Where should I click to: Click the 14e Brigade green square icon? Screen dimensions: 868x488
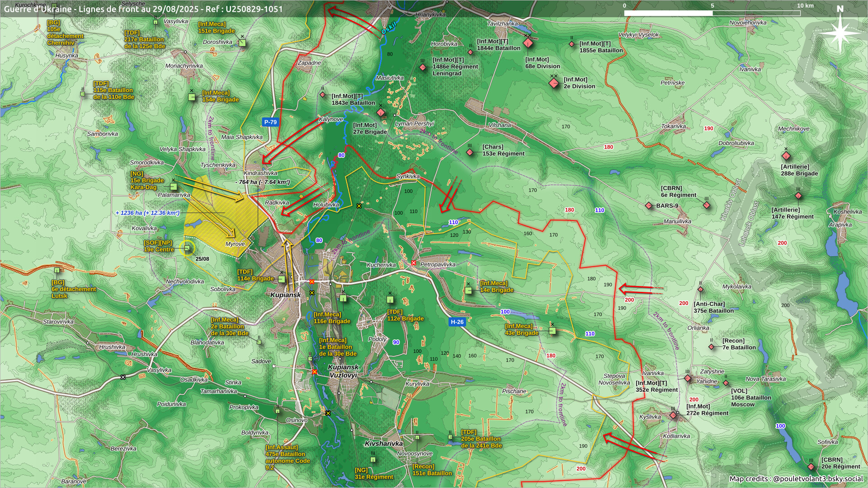(x=468, y=291)
